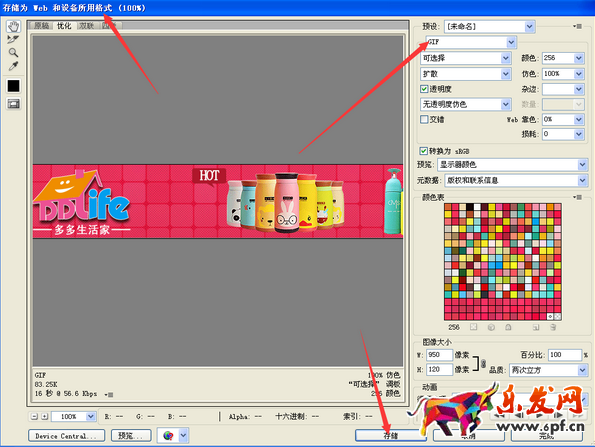
Task: Click the zoom out minus icon
Action: [34, 416]
